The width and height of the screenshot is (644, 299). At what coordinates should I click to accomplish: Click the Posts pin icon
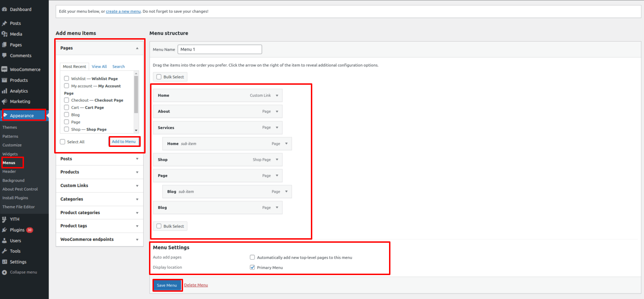click(5, 23)
